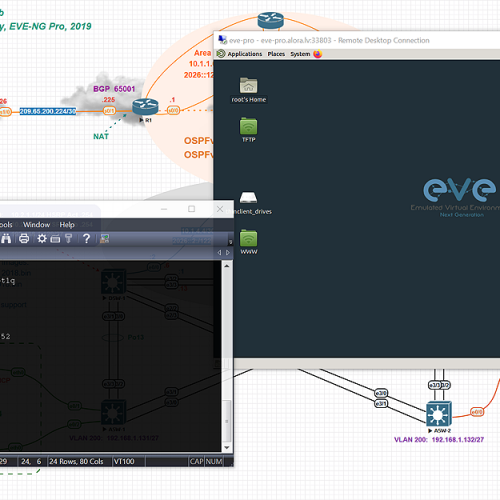
Task: Click the s0/1 interface label on R1
Action: tap(109, 111)
